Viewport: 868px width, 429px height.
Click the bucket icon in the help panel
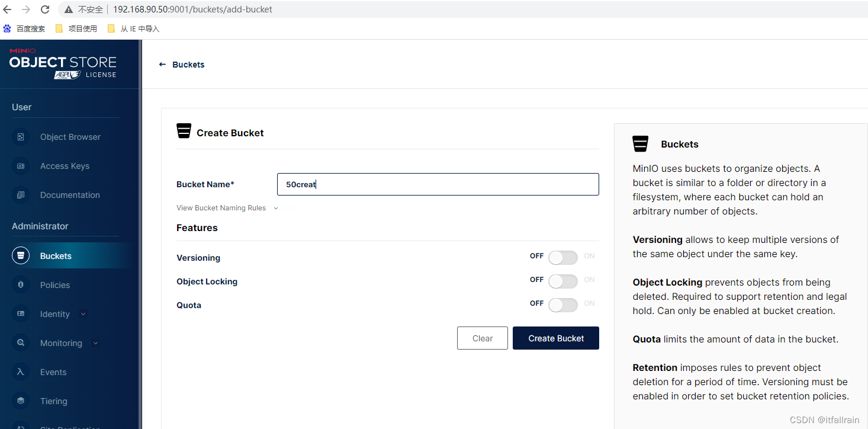point(640,143)
